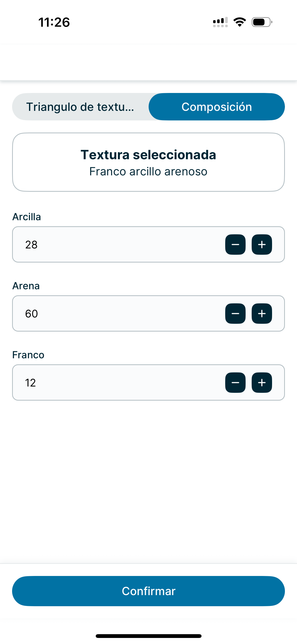Decrease Franco percentage using minus icon
The image size is (297, 644).
tap(235, 382)
